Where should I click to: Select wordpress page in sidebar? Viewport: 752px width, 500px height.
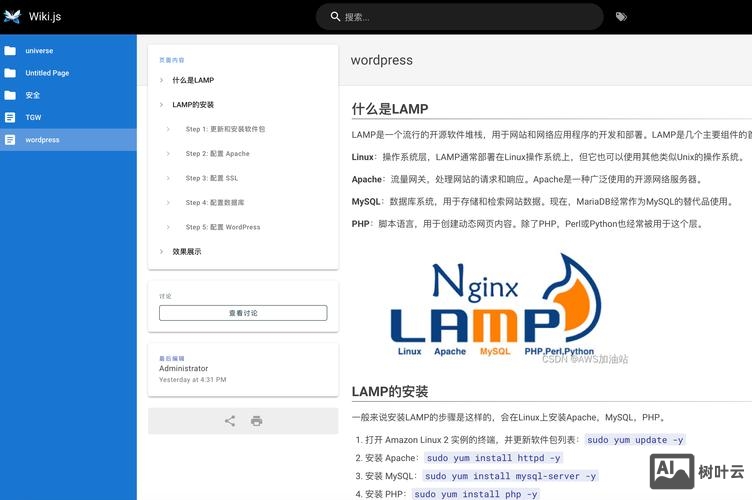[x=68, y=140]
